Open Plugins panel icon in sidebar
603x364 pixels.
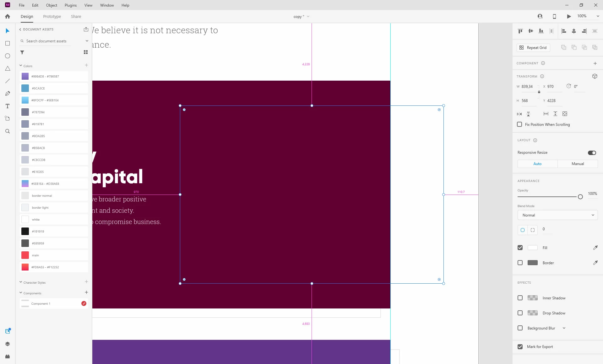(8, 356)
